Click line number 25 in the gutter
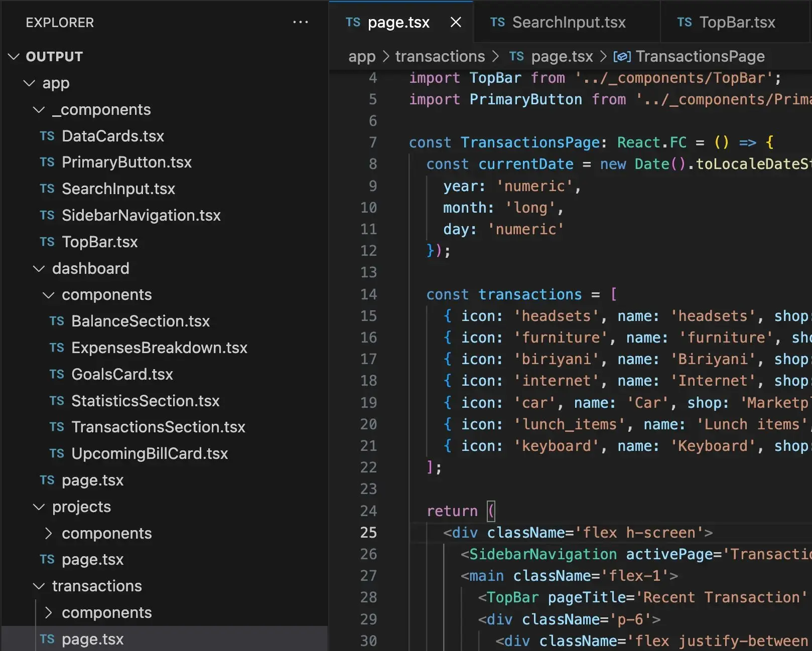The width and height of the screenshot is (812, 651). coord(368,532)
